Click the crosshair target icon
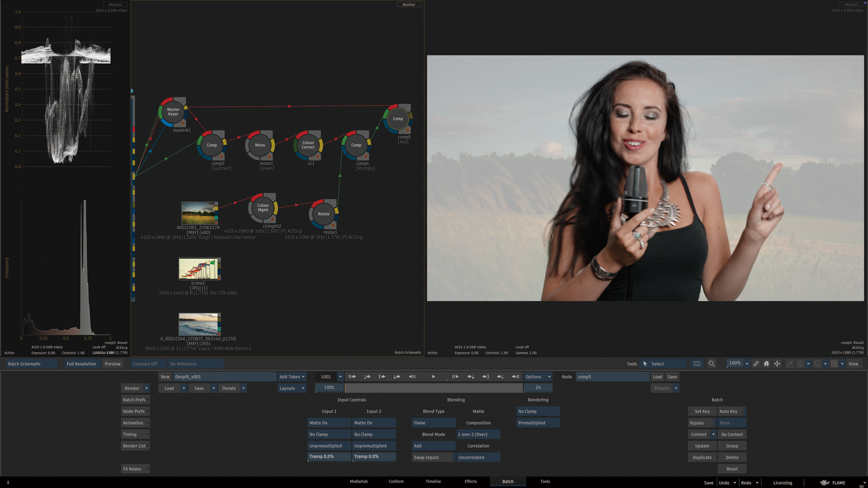The height and width of the screenshot is (488, 868). 800,364
